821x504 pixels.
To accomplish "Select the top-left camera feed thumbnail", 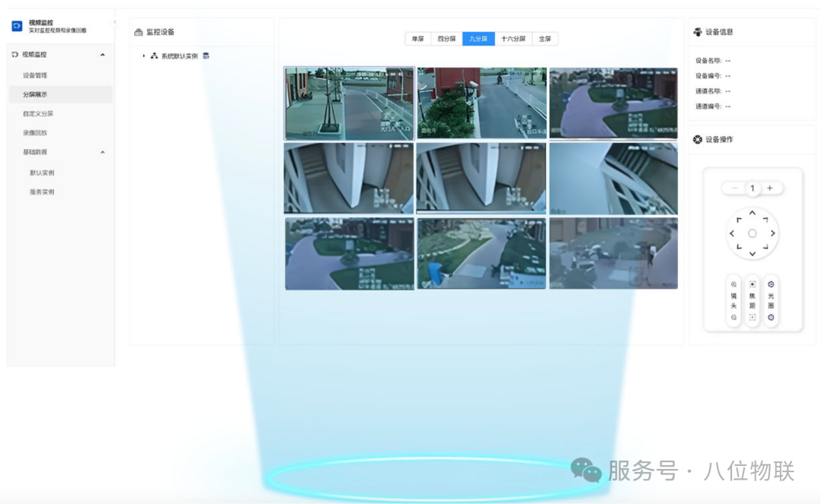I will pyautogui.click(x=349, y=101).
